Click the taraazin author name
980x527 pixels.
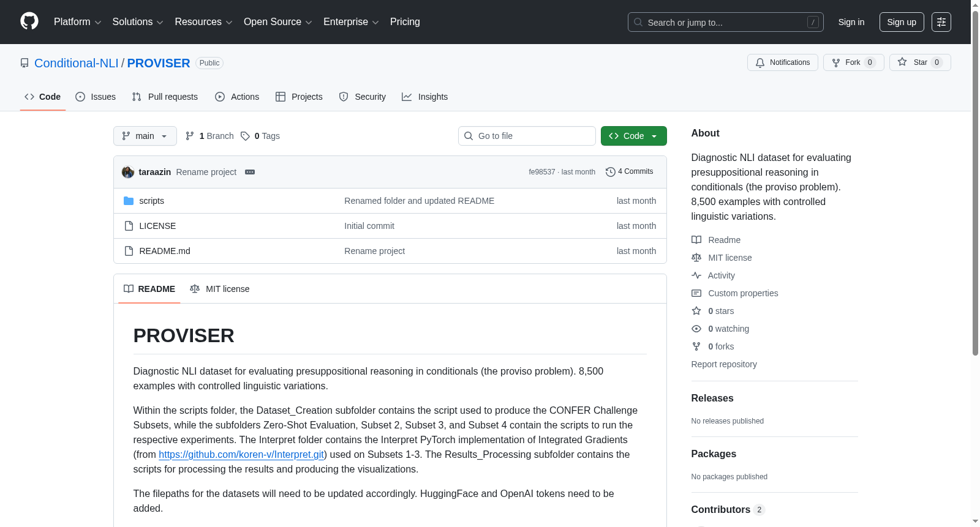pos(155,172)
